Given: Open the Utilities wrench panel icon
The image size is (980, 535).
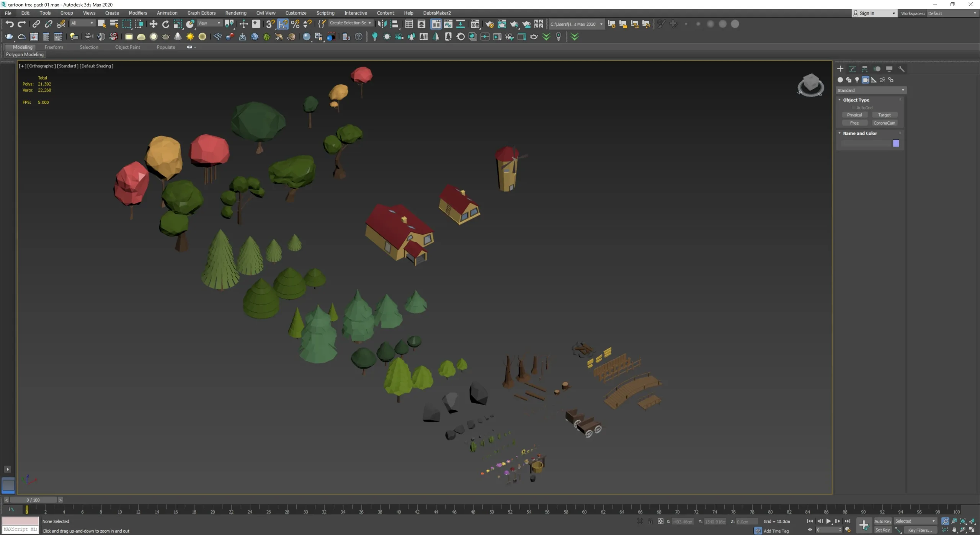Looking at the screenshot, I should pos(902,69).
